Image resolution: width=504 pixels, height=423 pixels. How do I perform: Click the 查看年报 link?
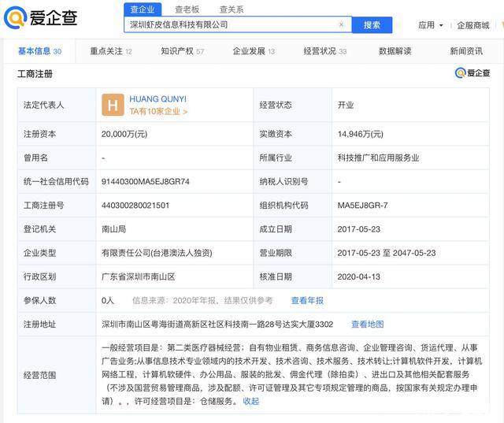click(307, 301)
